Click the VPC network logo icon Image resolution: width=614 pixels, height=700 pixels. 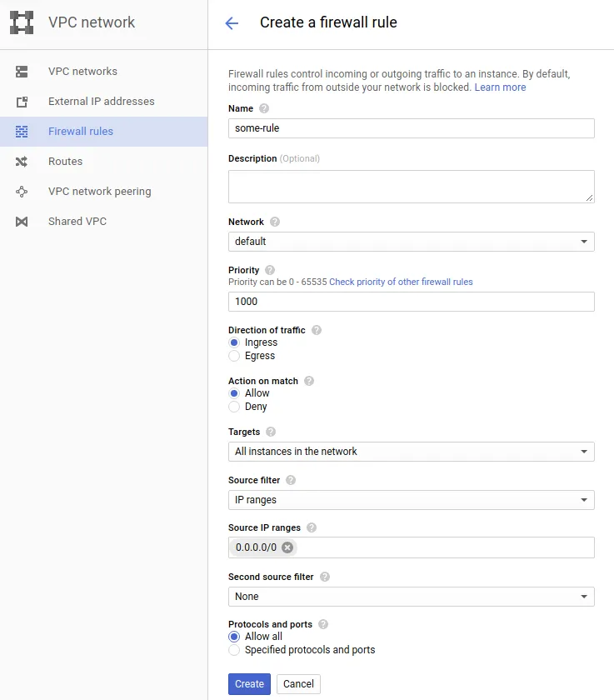(22, 22)
